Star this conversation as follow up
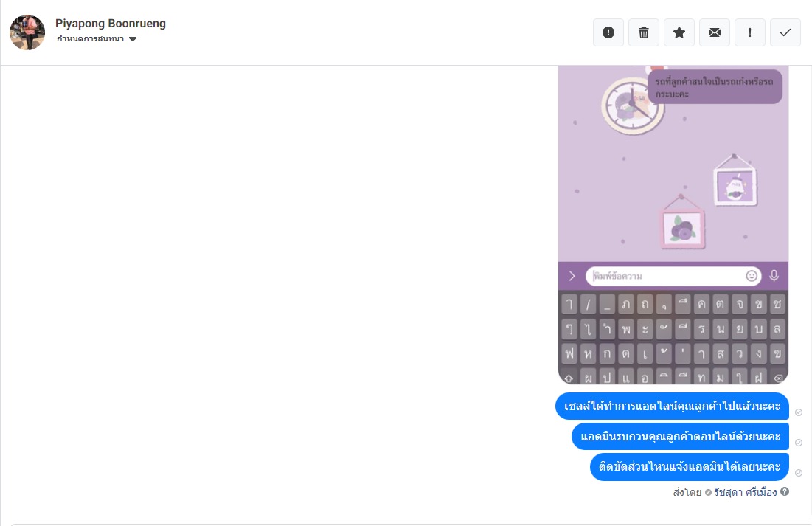This screenshot has height=526, width=812. 679,32
